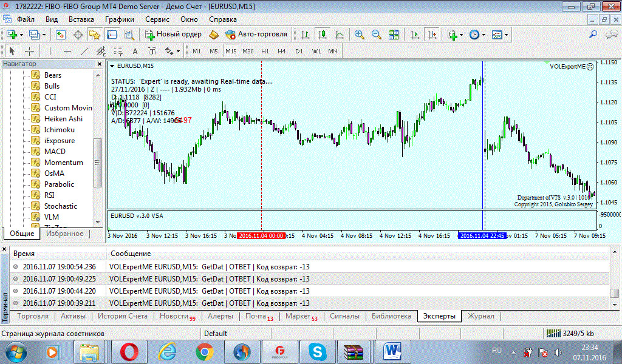The width and height of the screenshot is (622, 364).
Task: Open the chat bubbles icon
Action: pos(611,35)
